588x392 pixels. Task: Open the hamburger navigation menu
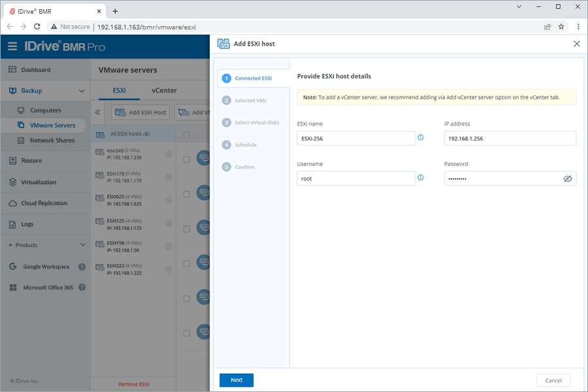click(x=12, y=46)
